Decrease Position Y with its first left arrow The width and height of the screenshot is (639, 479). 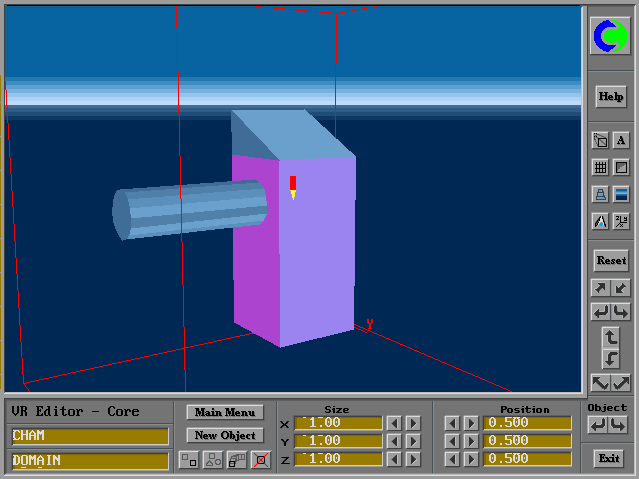pos(451,441)
